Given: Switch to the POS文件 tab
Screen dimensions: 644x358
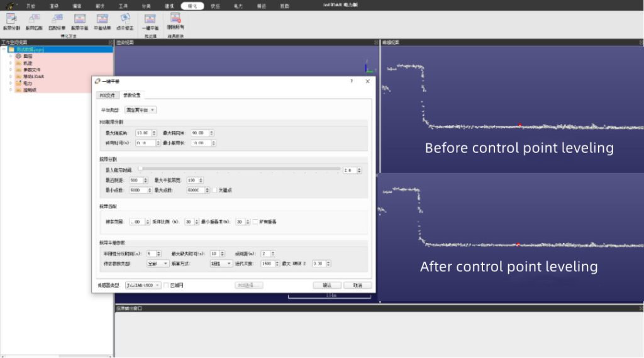Looking at the screenshot, I should 107,96.
